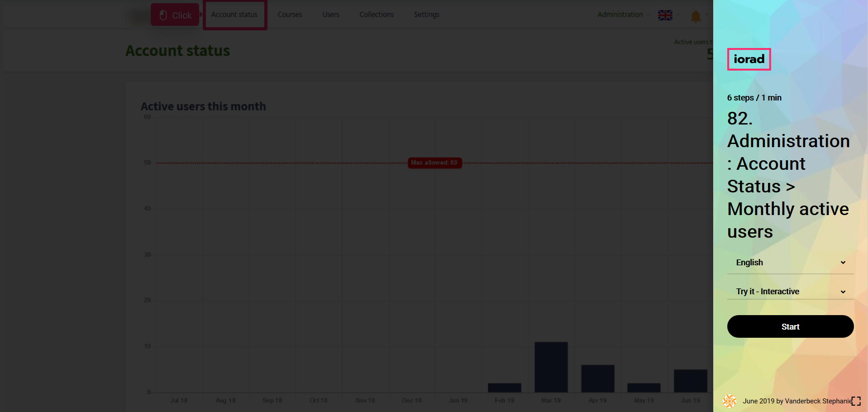Open the English language dropdown
868x412 pixels.
[x=790, y=263]
